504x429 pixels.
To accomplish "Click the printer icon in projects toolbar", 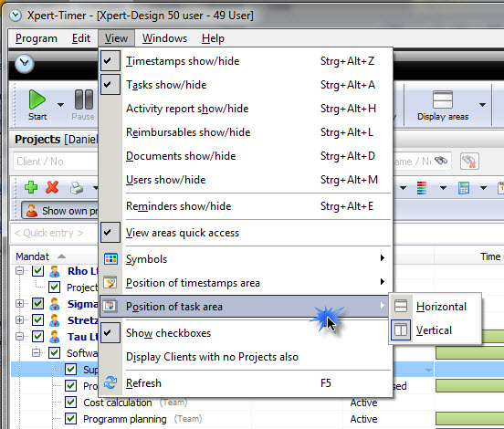I will point(77,188).
